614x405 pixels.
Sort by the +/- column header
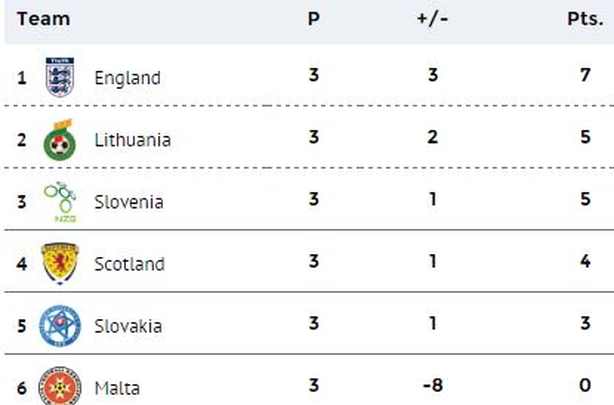point(433,19)
